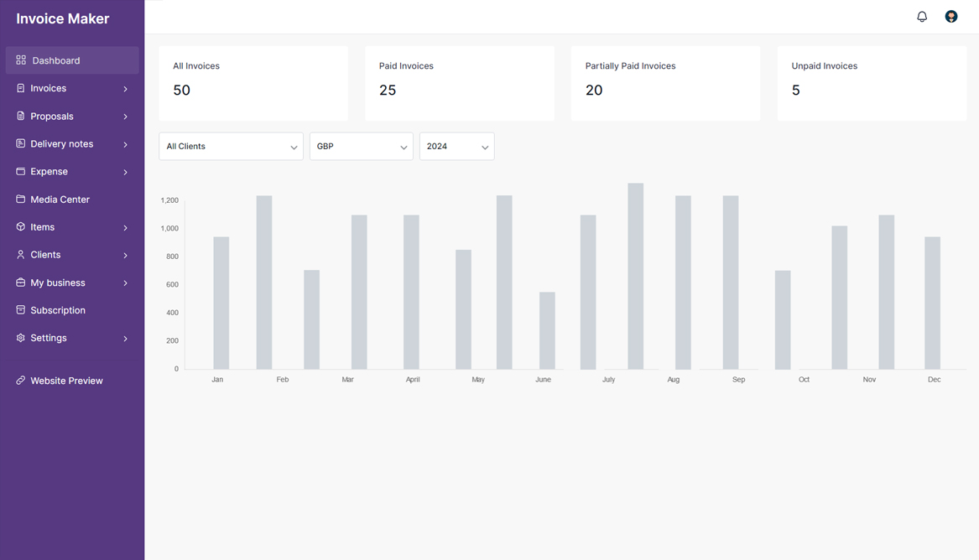Open the All Clients dropdown

point(231,147)
